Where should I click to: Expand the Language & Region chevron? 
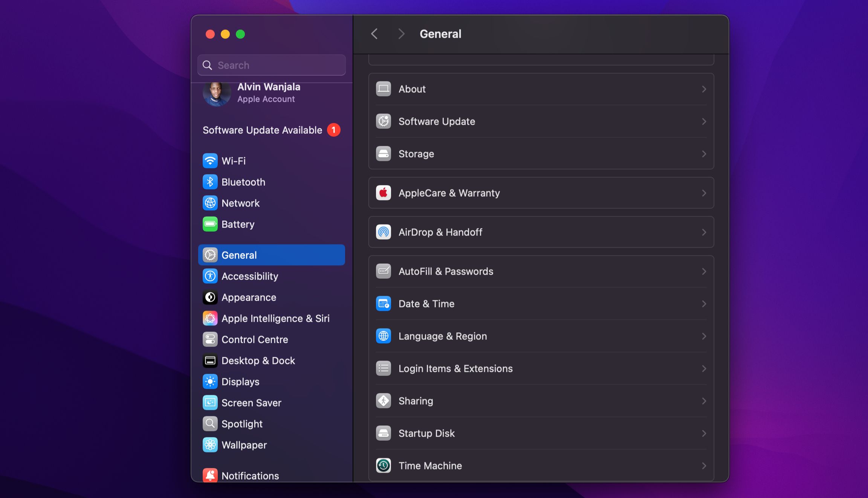[x=704, y=336]
